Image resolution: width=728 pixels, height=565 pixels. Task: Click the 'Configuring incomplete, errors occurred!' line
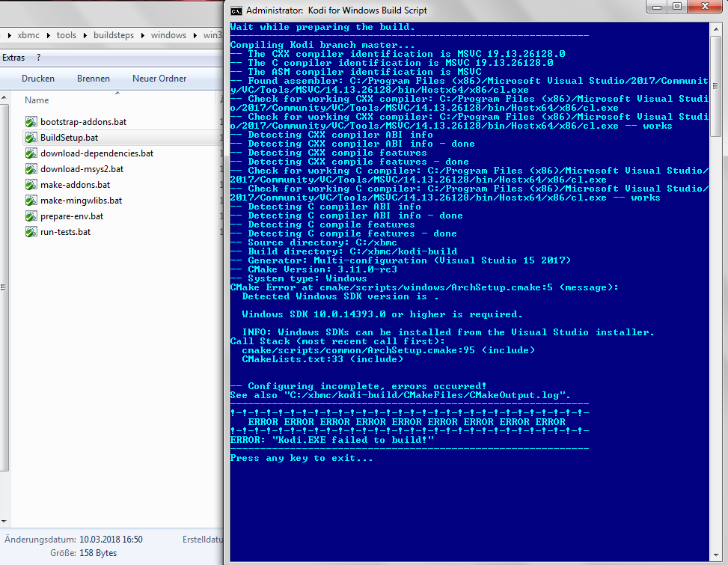(x=358, y=386)
